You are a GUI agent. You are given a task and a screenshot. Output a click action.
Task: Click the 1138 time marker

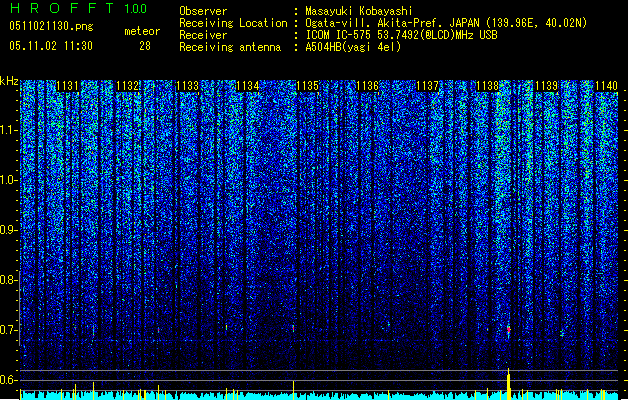coord(487,86)
